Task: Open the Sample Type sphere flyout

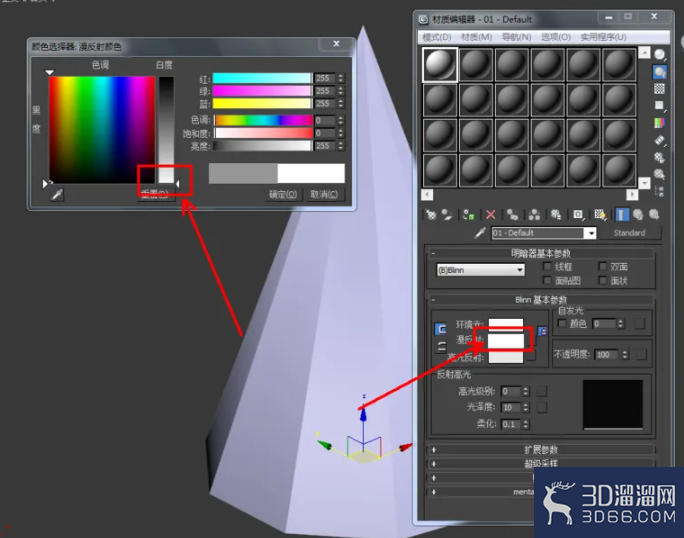Action: click(x=660, y=55)
